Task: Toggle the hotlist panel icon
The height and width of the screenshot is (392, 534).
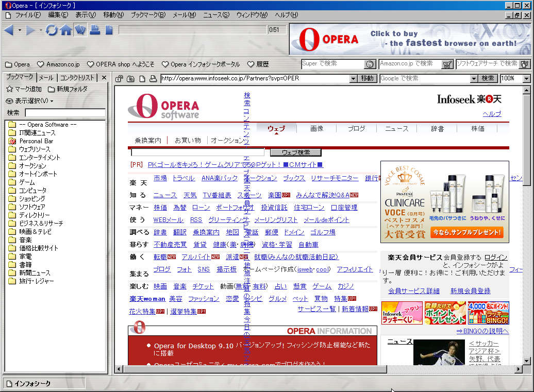Action: click(80, 30)
